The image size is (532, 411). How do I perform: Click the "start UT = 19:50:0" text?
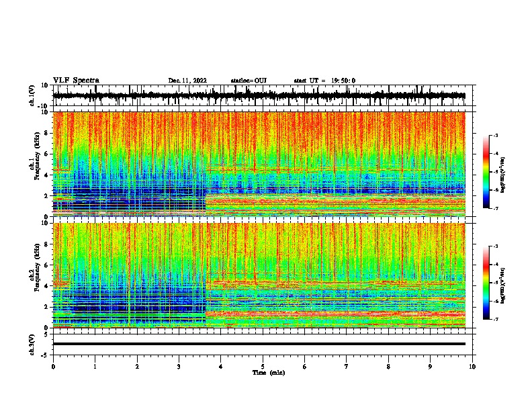(x=324, y=81)
